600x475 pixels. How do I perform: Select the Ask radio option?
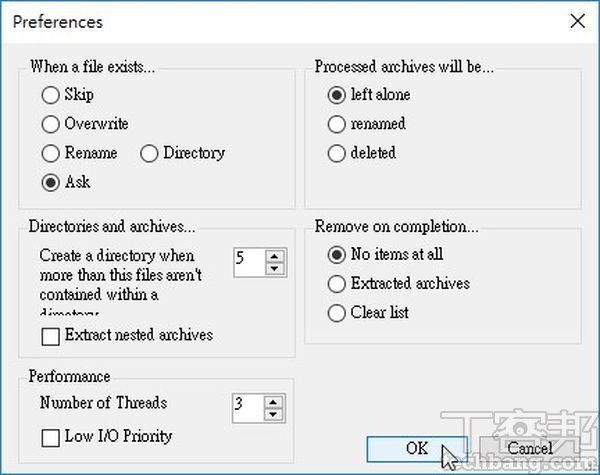[50, 183]
